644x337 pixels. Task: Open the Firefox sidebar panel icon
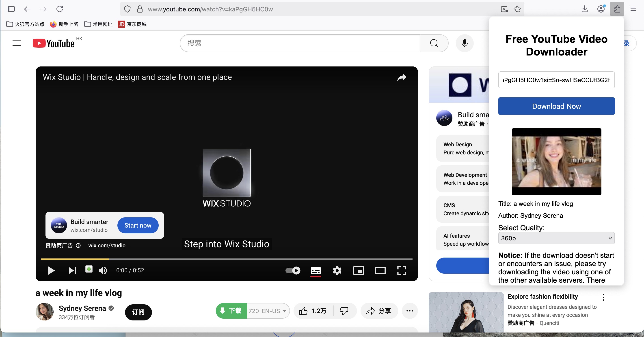(x=11, y=9)
